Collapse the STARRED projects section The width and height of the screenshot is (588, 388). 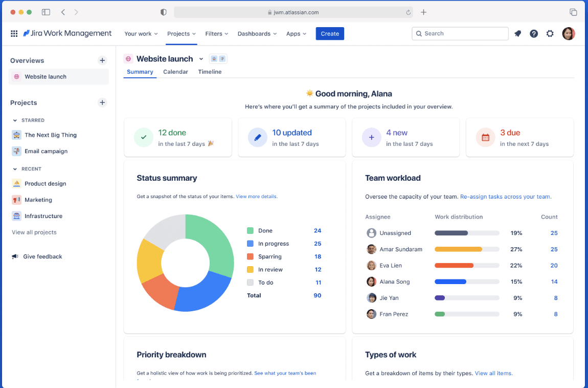(x=15, y=120)
